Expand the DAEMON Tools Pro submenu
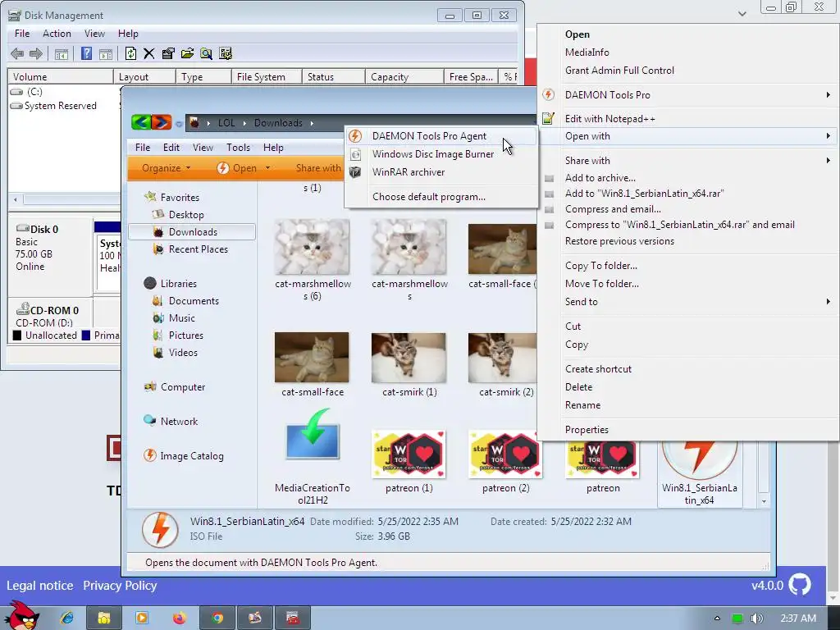Viewport: 840px width, 630px height. [829, 95]
